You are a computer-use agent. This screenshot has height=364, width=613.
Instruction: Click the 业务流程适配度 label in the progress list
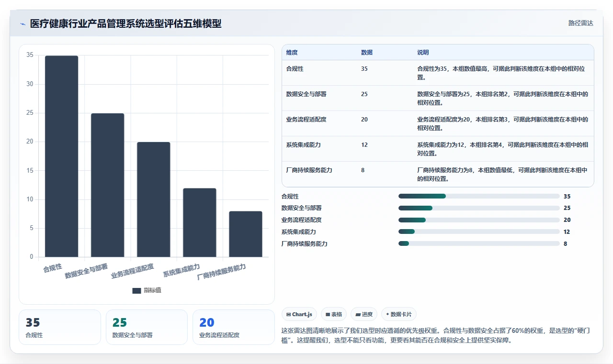pos(302,220)
